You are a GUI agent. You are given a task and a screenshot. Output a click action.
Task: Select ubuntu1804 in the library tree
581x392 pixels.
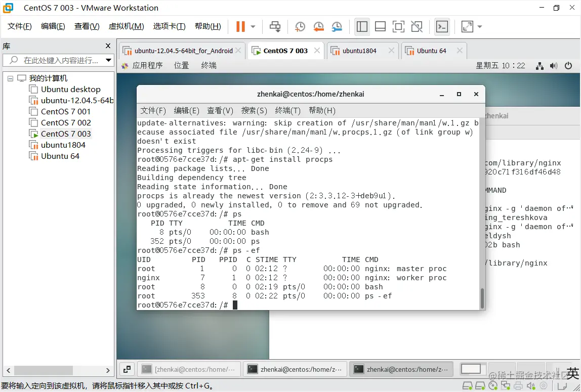click(x=57, y=145)
